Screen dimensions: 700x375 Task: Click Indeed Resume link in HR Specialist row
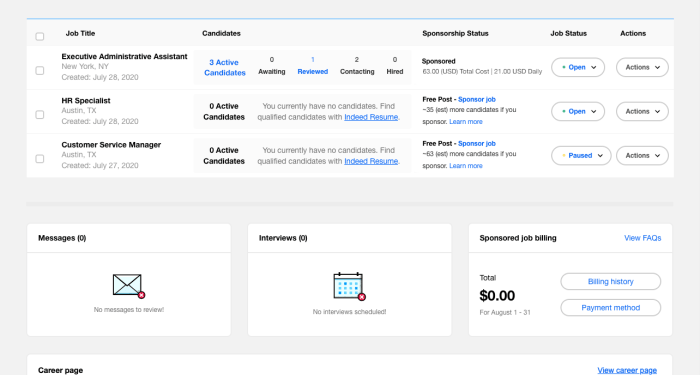371,117
